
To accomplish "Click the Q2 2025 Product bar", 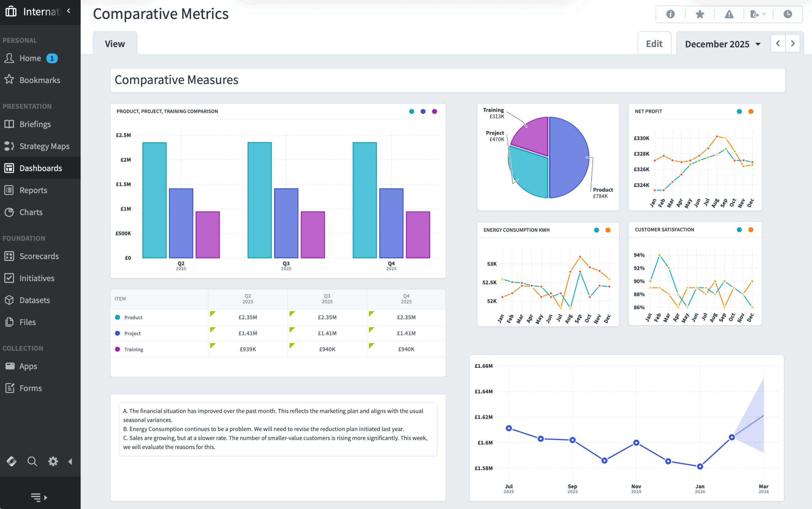I will click(154, 200).
